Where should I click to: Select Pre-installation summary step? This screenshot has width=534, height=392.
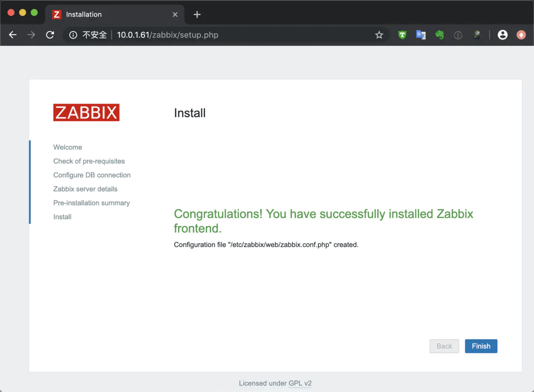click(x=92, y=203)
